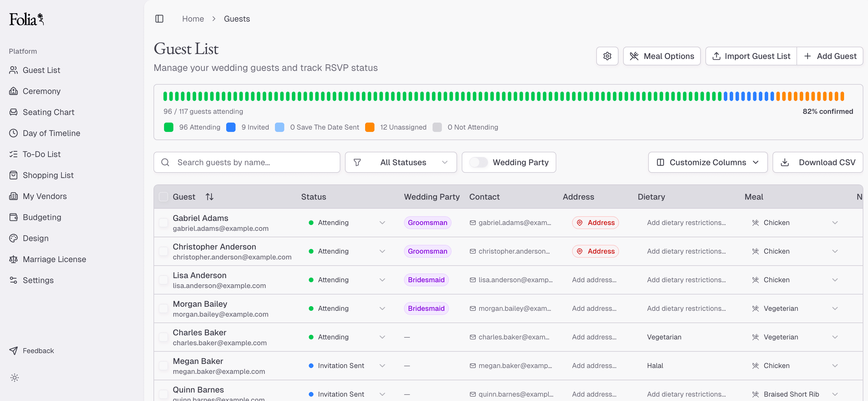
Task: Toggle the light/dark theme sun icon
Action: (15, 377)
